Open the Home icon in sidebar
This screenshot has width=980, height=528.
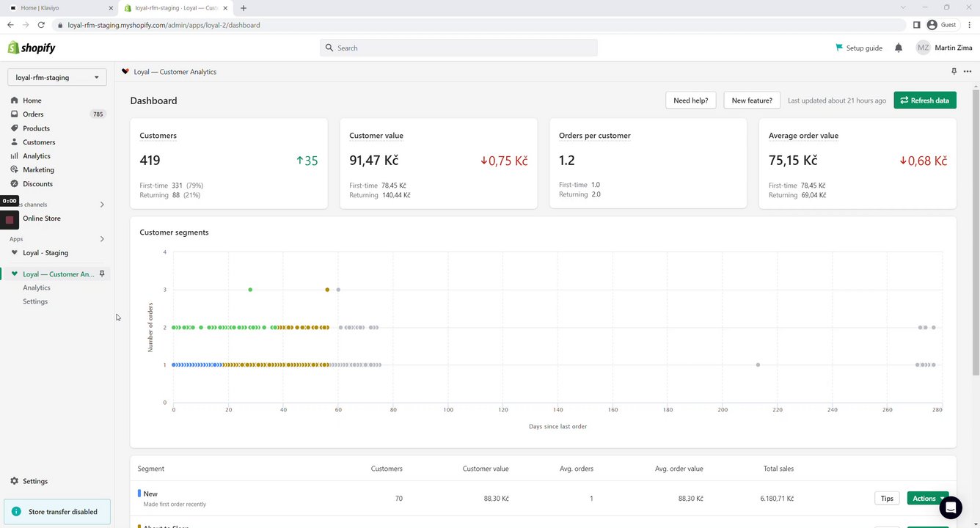click(15, 100)
